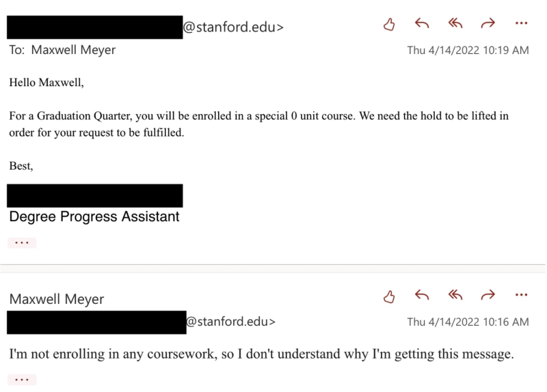The width and height of the screenshot is (547, 392).
Task: Click recipient Maxwell Meyer in the To line
Action: [x=73, y=50]
